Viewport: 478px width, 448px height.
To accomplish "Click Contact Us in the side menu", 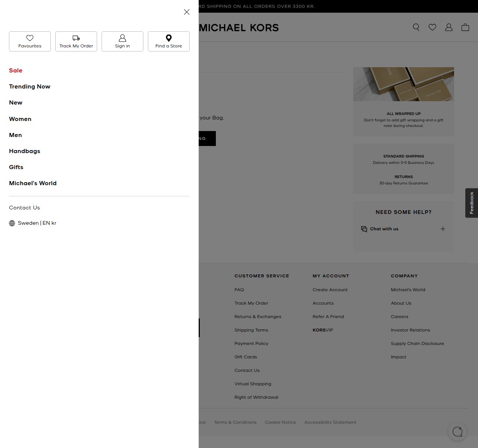I will [x=24, y=208].
